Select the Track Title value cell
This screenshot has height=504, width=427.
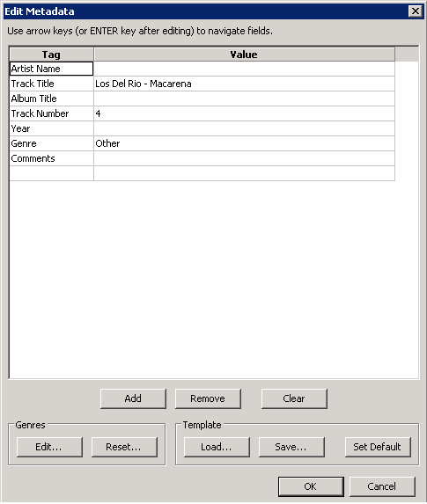click(244, 84)
